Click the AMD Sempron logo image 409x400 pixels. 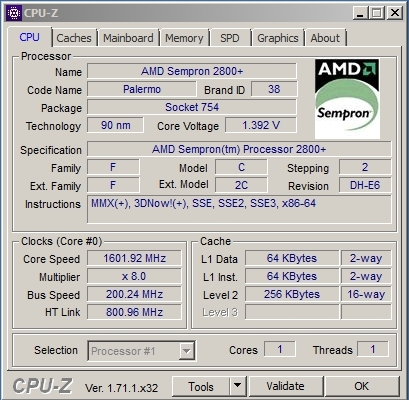347,99
